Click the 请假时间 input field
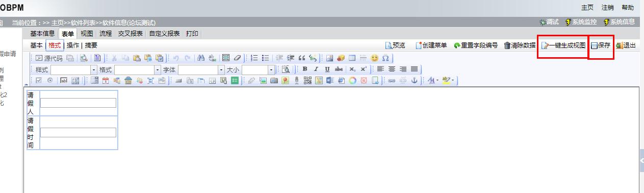This screenshot has height=193, width=644. pyautogui.click(x=78, y=132)
